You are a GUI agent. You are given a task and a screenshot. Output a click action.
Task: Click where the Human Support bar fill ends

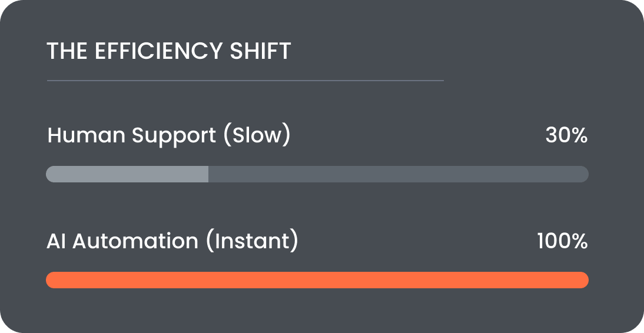point(208,174)
